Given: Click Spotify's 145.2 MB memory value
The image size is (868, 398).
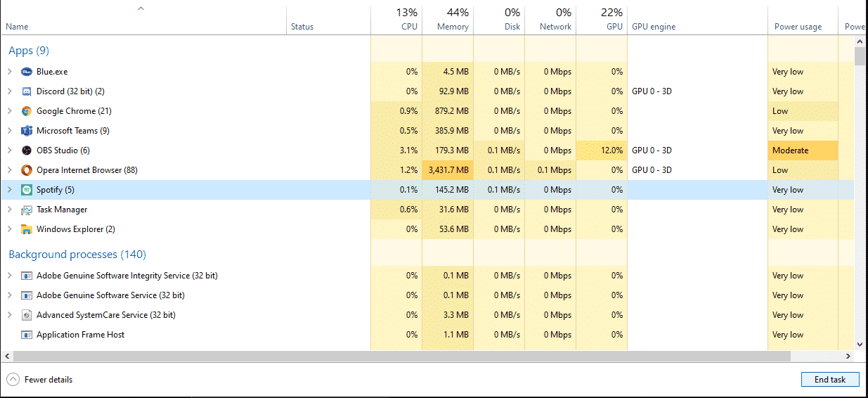Looking at the screenshot, I should click(452, 190).
